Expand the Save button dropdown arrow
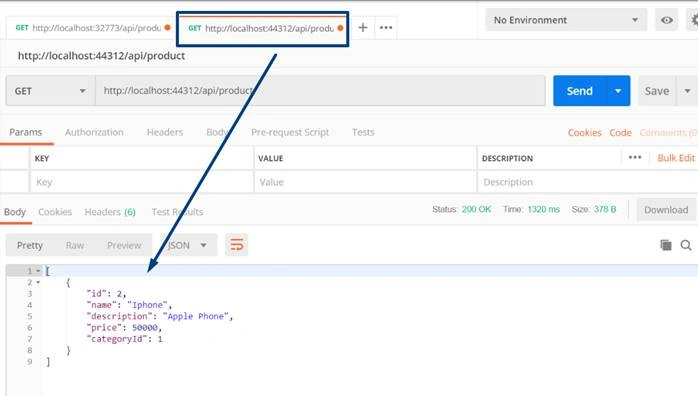This screenshot has width=698, height=396. point(687,91)
